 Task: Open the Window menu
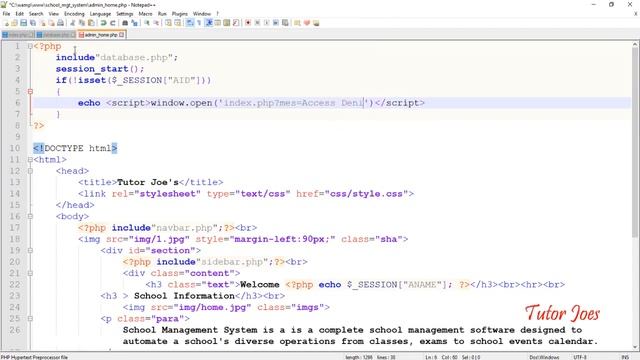click(202, 13)
